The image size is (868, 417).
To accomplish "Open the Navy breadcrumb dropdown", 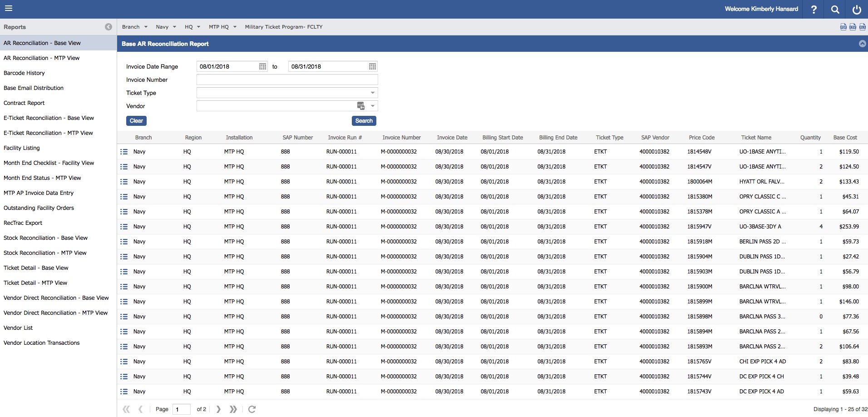I will [166, 27].
